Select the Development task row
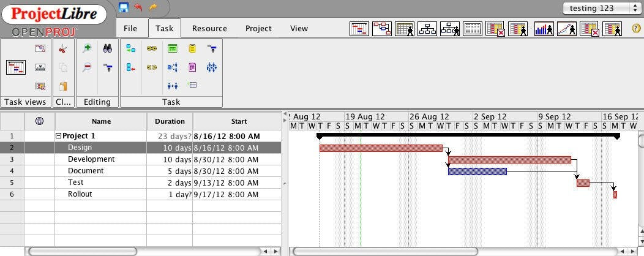This screenshot has width=644, height=256. (91, 159)
